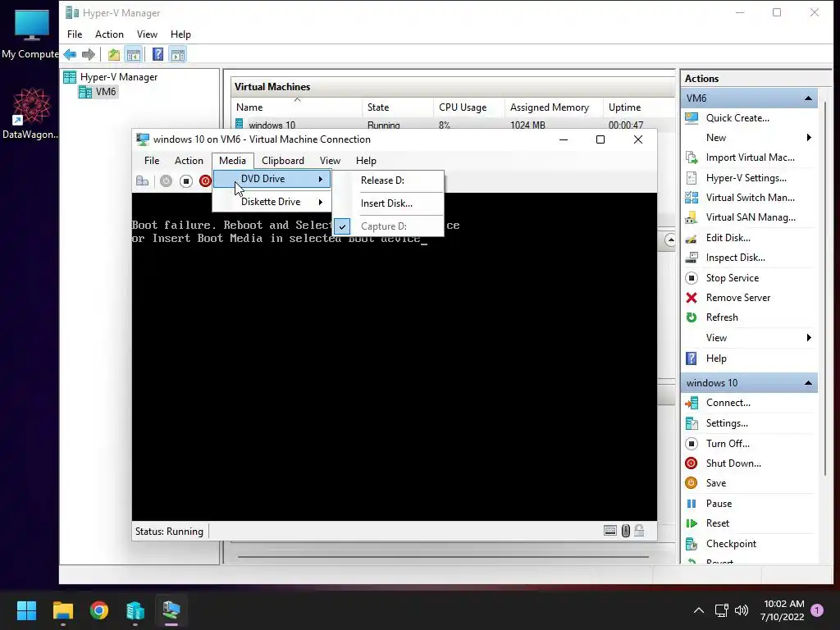Expand the New submenu arrow in Actions
840x630 pixels.
click(x=809, y=138)
